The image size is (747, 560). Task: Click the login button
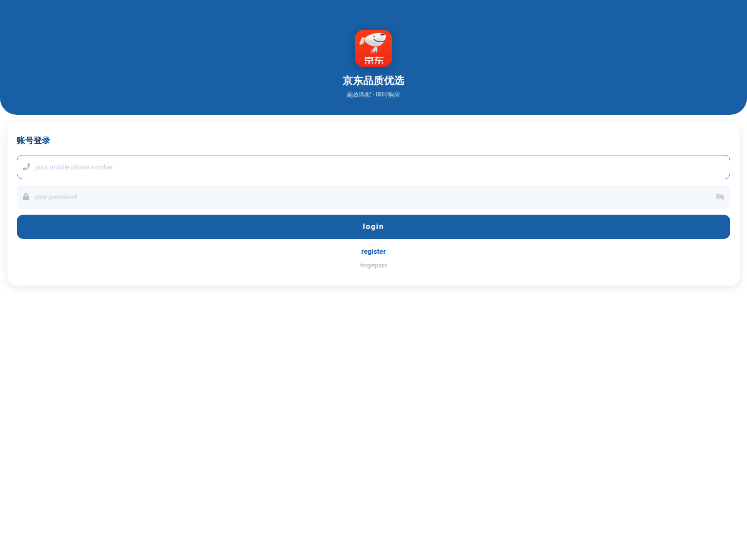pyautogui.click(x=373, y=227)
